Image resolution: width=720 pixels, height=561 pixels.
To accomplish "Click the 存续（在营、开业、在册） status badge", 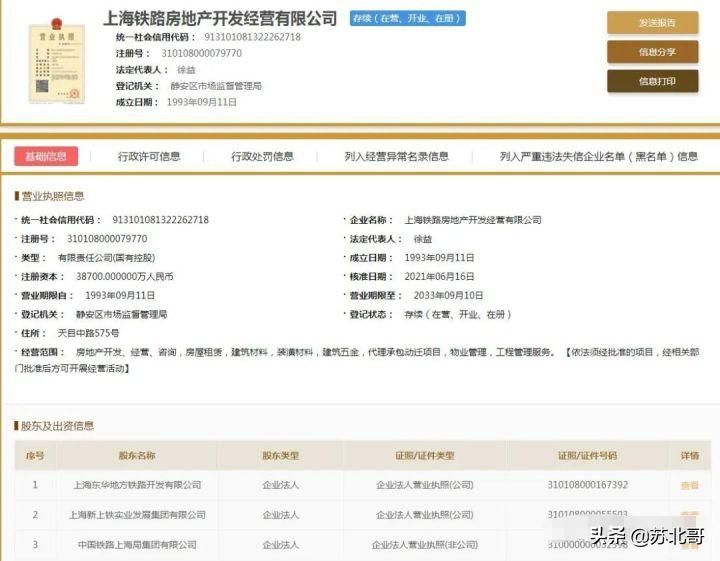I will tap(407, 18).
